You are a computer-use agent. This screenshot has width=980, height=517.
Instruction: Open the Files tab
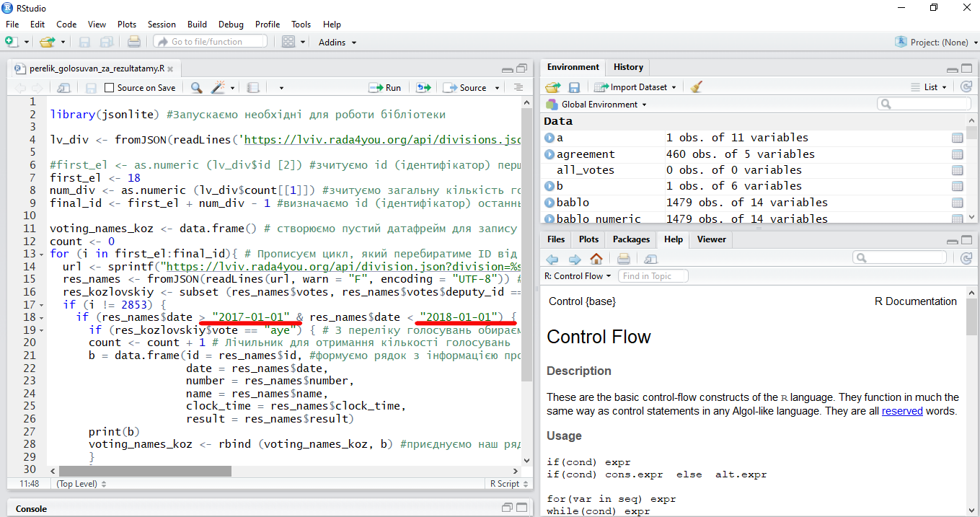(556, 239)
